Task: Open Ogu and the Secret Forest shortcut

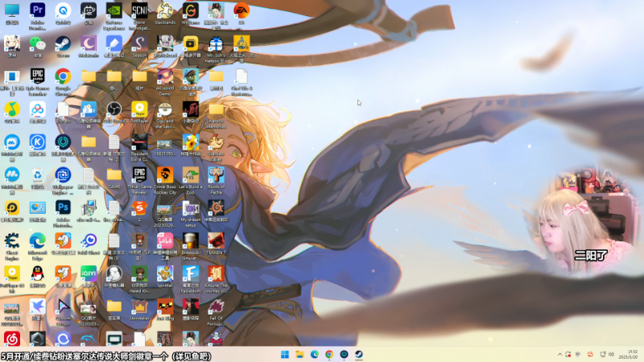Action: pos(165,115)
